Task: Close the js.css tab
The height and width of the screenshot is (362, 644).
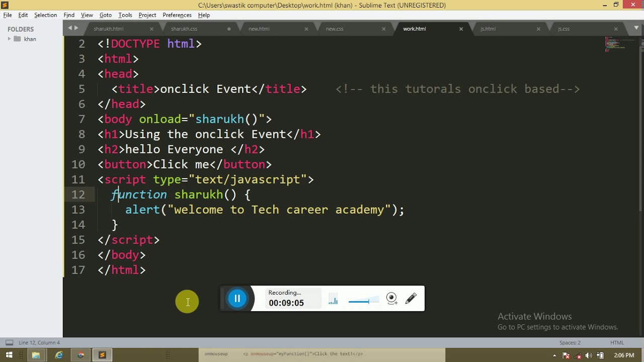Action: point(615,29)
